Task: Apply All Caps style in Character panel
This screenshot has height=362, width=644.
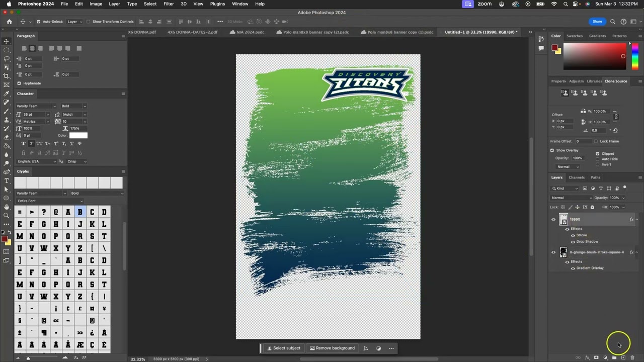Action: (x=39, y=144)
